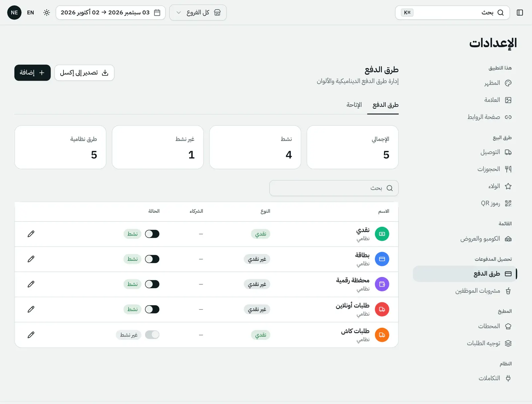This screenshot has height=404, width=532.
Task: Click the إضافة add button
Action: pos(33,73)
